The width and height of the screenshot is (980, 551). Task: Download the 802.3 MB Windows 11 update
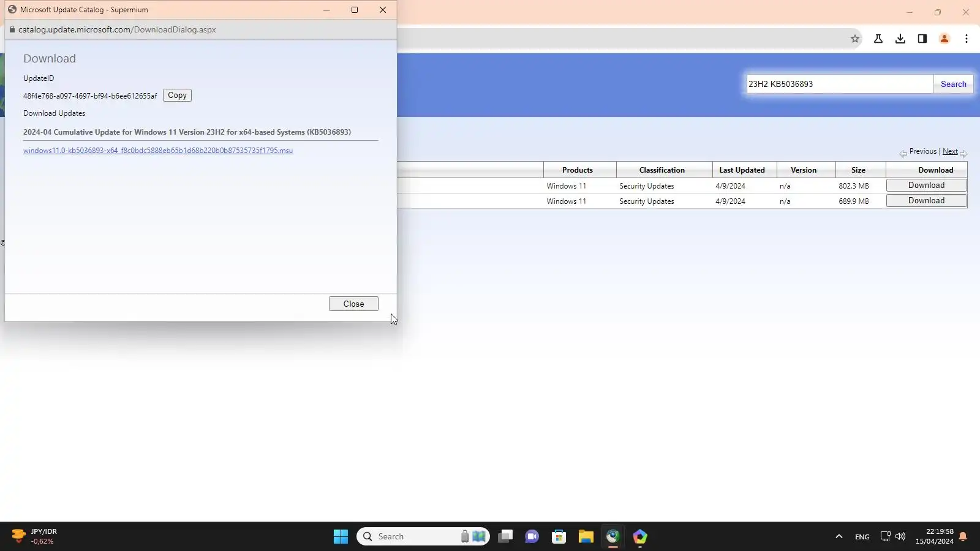pyautogui.click(x=926, y=186)
